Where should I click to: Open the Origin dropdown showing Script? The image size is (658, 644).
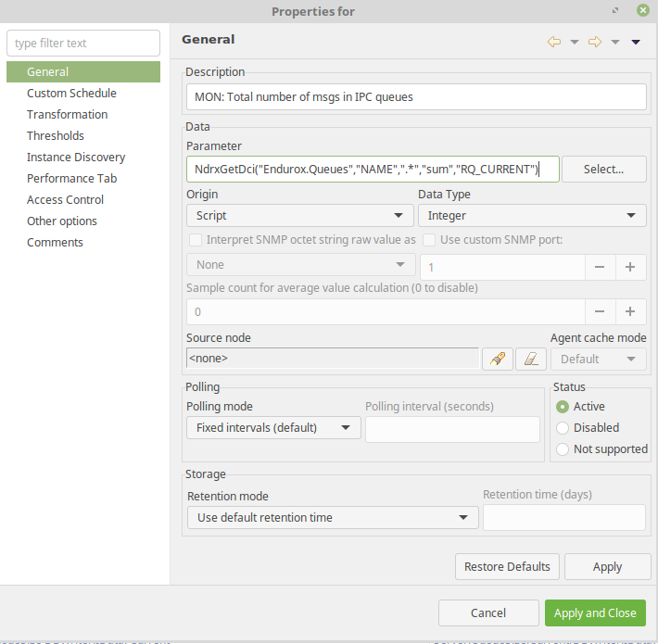pyautogui.click(x=299, y=215)
